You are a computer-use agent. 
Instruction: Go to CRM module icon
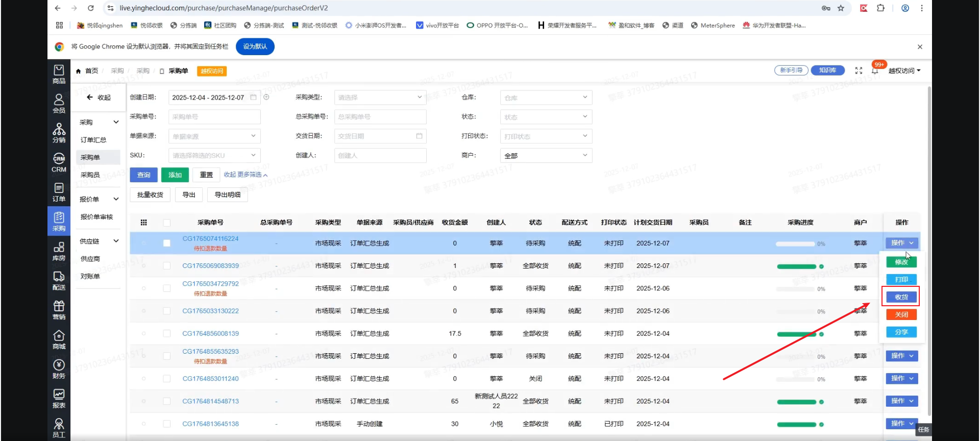(59, 162)
